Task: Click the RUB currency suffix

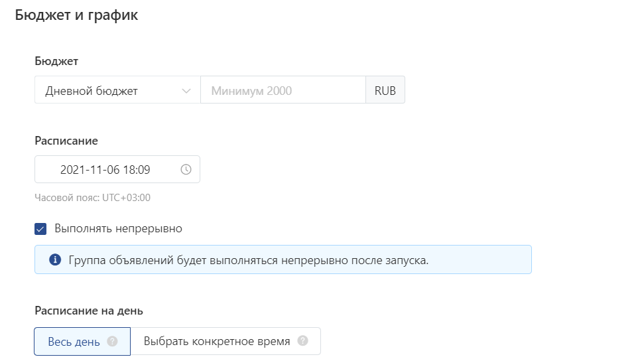Action: 385,90
